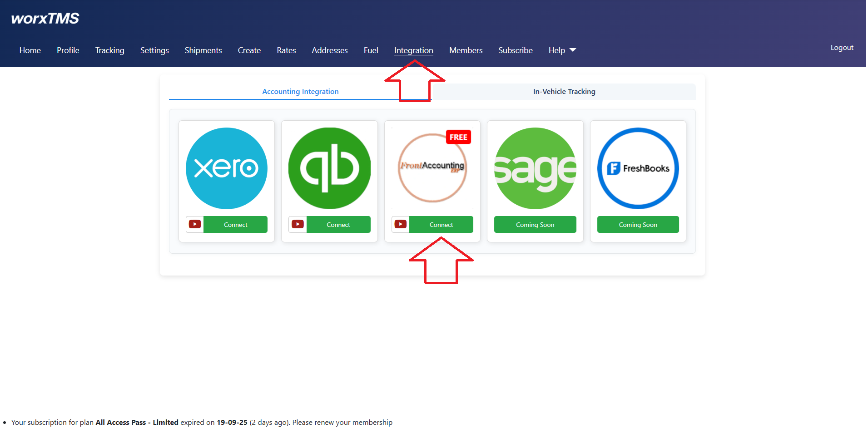Connect to QuickBooks
This screenshot has width=868, height=433.
point(338,225)
